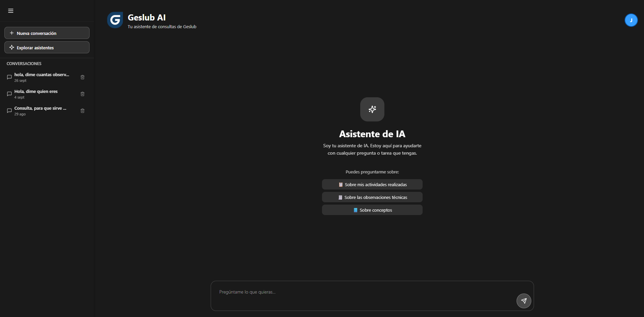Viewport: 644px width, 317px height.
Task: Select 'Sobre mis actividades realizadas' suggestion
Action: click(372, 184)
